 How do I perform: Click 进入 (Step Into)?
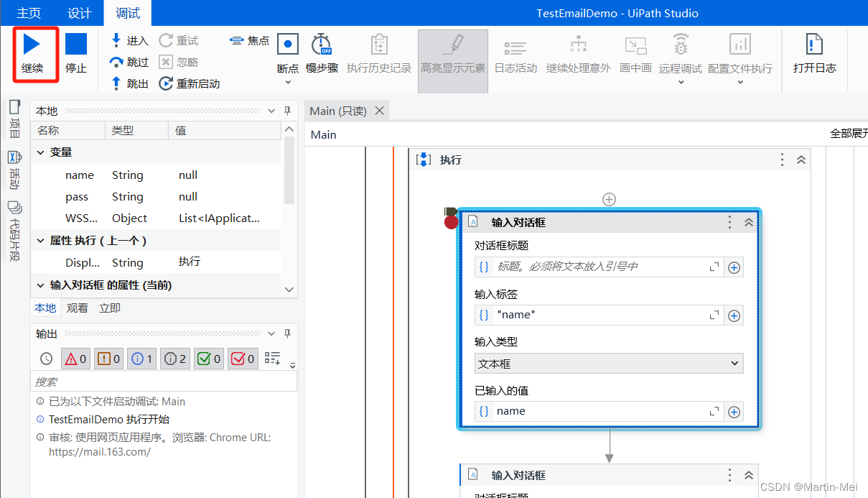(x=129, y=41)
